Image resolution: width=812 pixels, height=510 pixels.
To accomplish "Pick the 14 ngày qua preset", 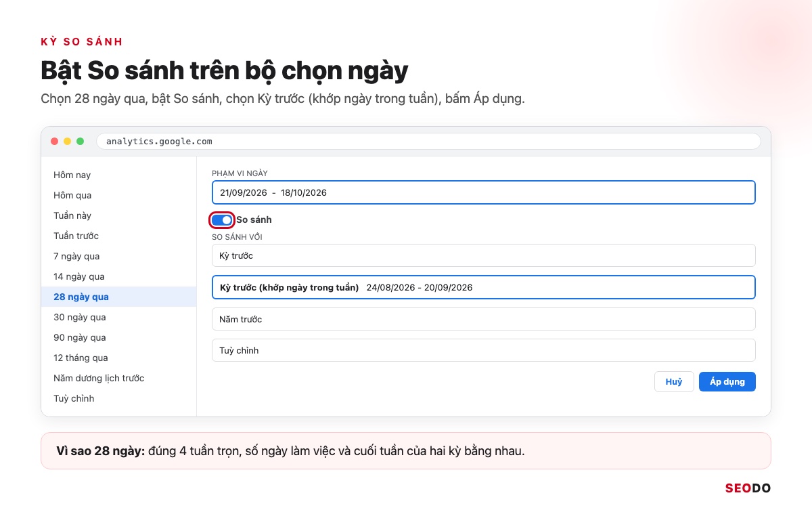I will pyautogui.click(x=118, y=276).
